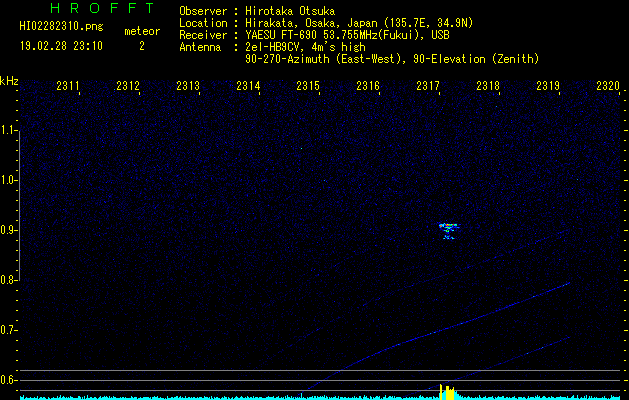Click the meteor count label
Image resolution: width=629 pixels, height=400 pixels.
coord(142,31)
